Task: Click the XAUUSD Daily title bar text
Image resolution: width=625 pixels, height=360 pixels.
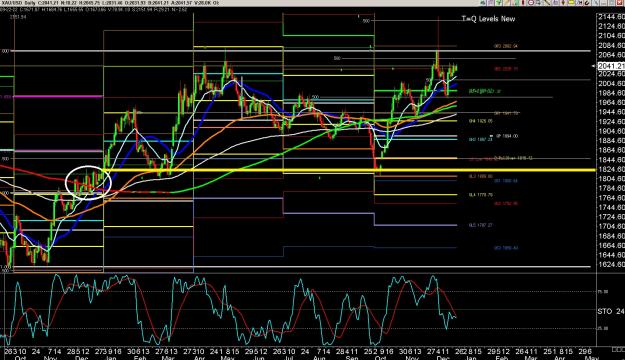Action: pyautogui.click(x=18, y=3)
